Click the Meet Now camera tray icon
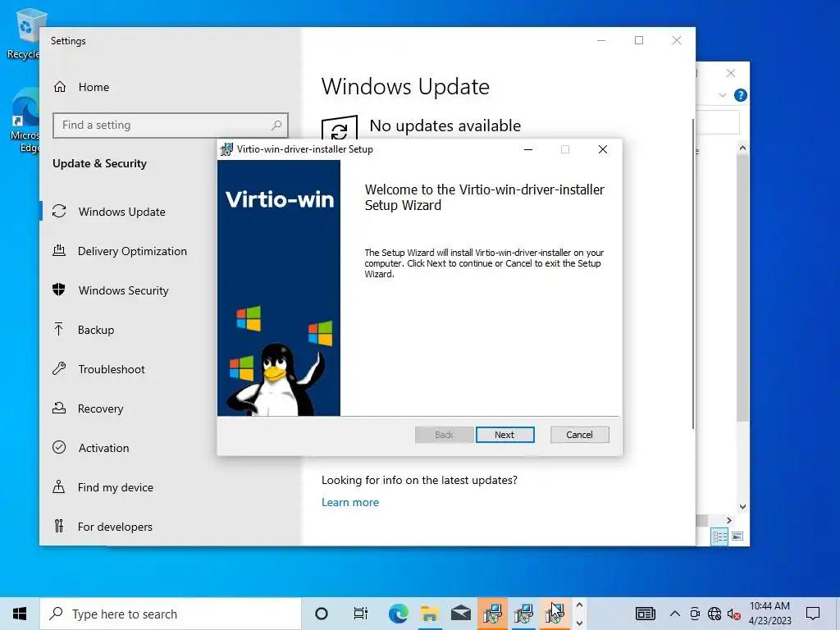Screen dimensions: 840x630 pyautogui.click(x=695, y=614)
